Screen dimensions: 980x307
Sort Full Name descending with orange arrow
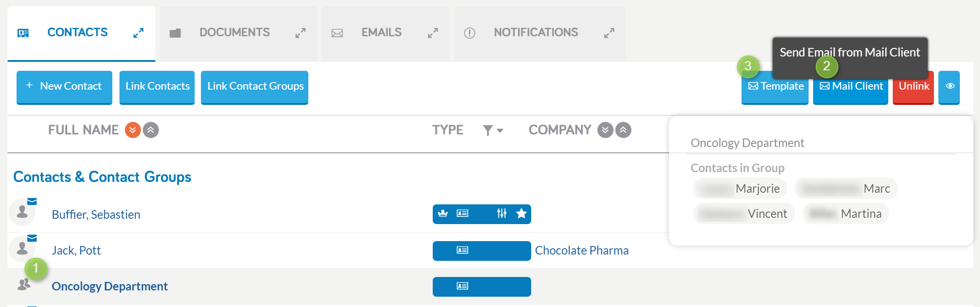(x=133, y=130)
